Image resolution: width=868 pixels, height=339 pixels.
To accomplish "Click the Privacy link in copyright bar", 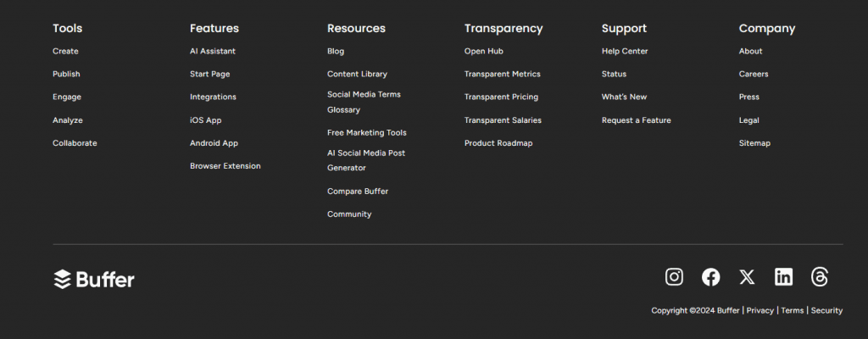I will [760, 310].
